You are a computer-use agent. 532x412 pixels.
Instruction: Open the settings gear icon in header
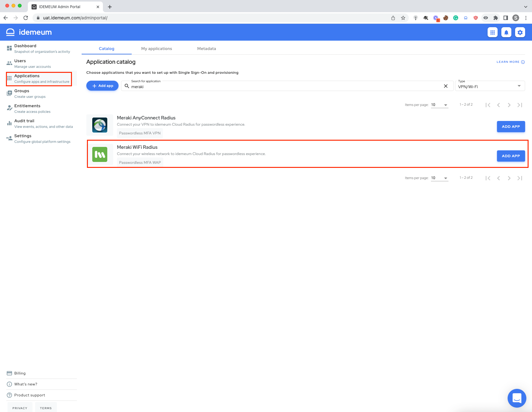(x=520, y=32)
